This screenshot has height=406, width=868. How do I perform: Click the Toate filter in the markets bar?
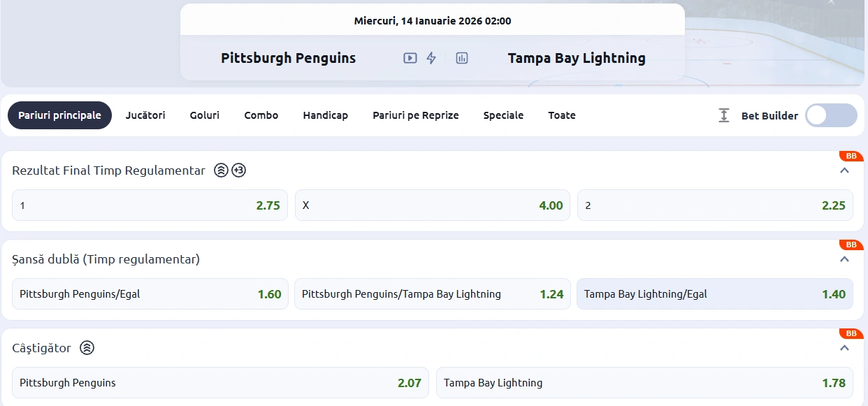point(561,115)
